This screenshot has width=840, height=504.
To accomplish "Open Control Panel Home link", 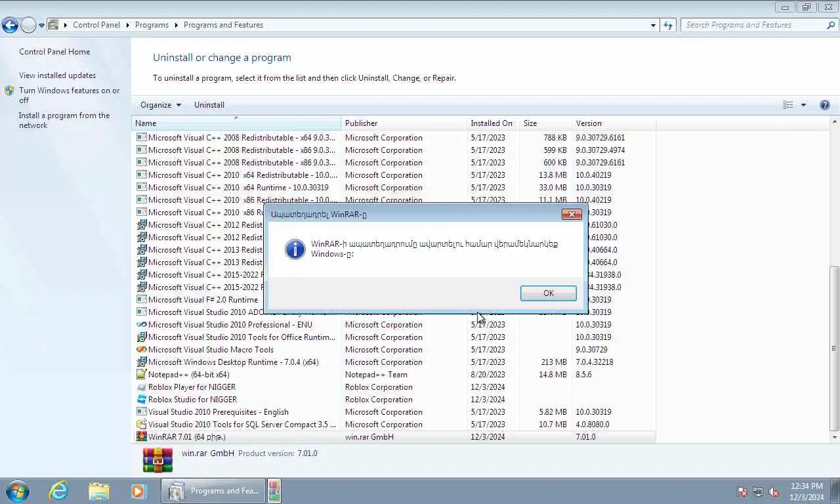I will 54,52.
